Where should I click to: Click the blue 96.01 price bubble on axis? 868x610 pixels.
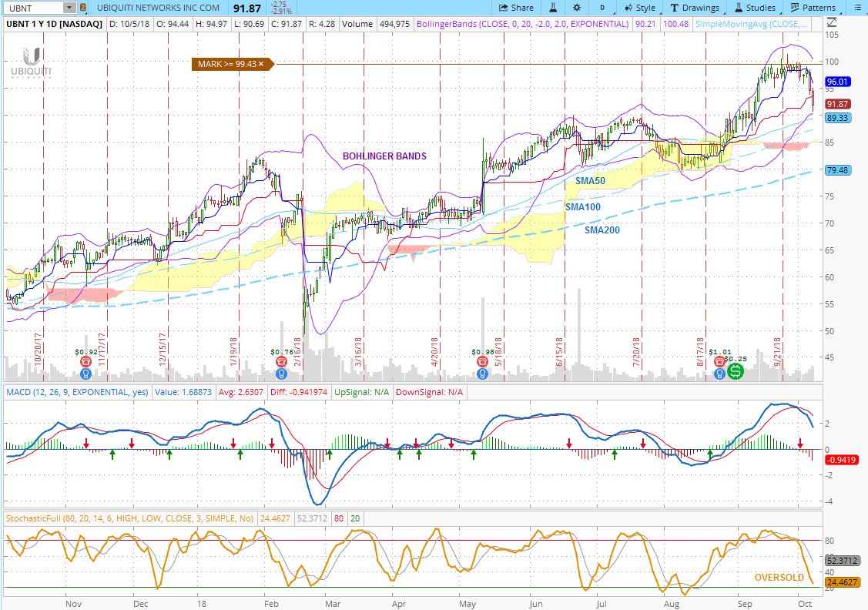point(837,82)
